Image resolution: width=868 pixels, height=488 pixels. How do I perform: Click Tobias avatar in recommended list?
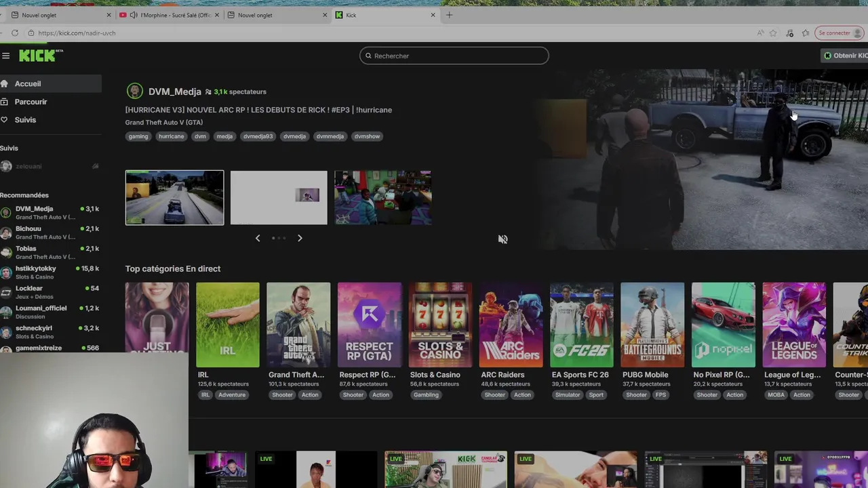click(x=6, y=252)
